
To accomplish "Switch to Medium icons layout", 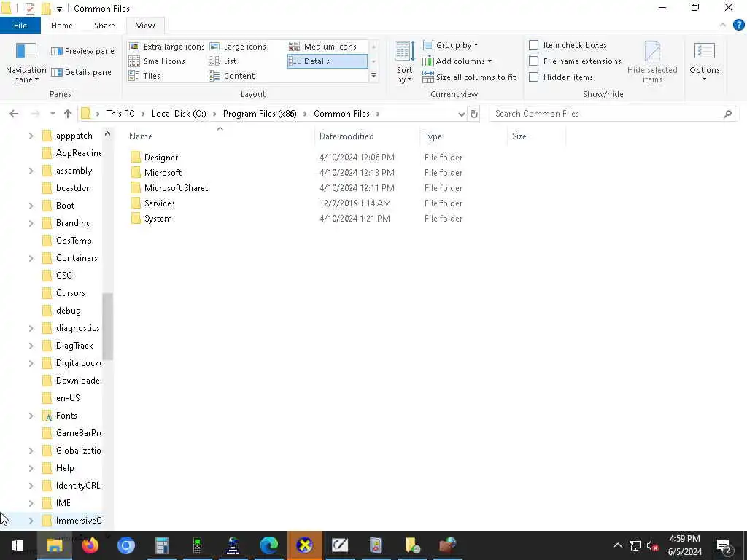I will coord(323,47).
